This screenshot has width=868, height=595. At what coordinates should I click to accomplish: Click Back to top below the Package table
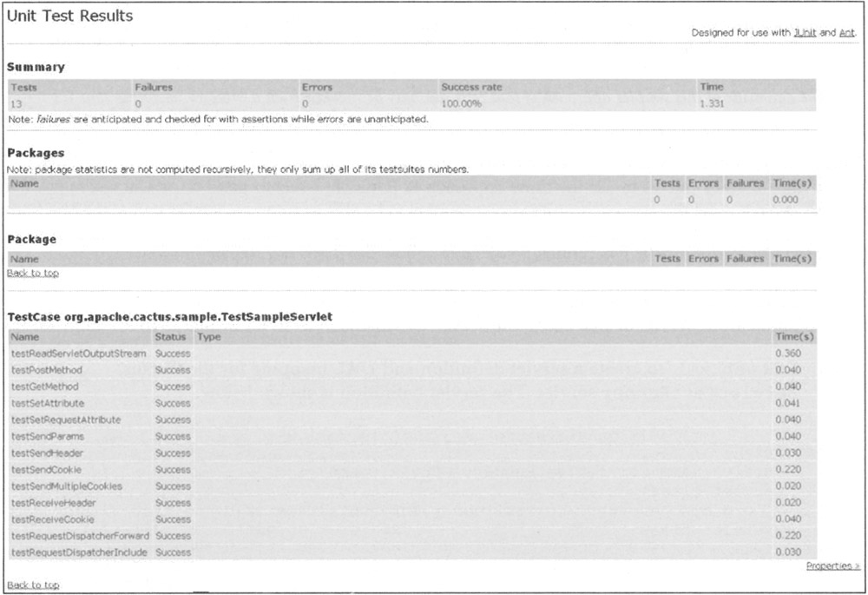tap(33, 274)
